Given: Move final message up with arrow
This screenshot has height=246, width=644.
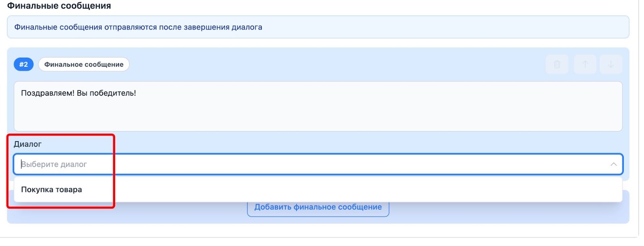Looking at the screenshot, I should pyautogui.click(x=585, y=65).
